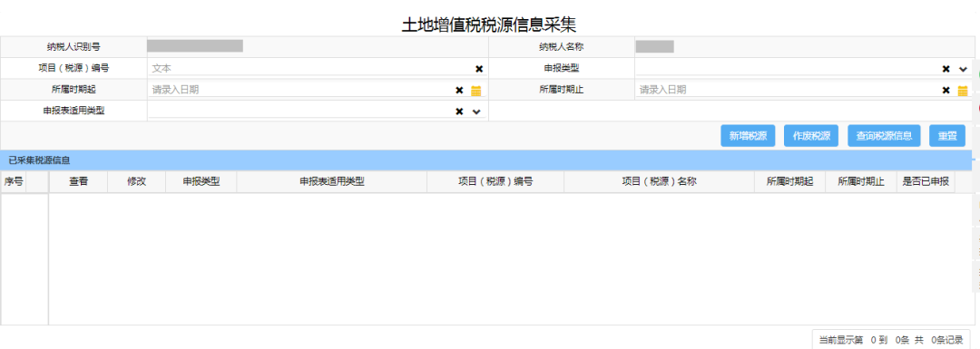Click the 申报表适用类型 table column header

point(331,181)
